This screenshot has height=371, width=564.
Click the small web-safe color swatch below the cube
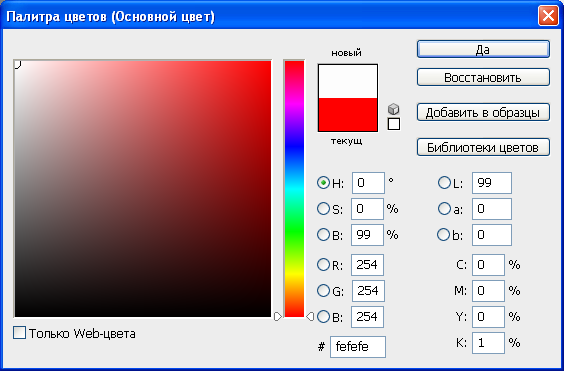pos(394,124)
